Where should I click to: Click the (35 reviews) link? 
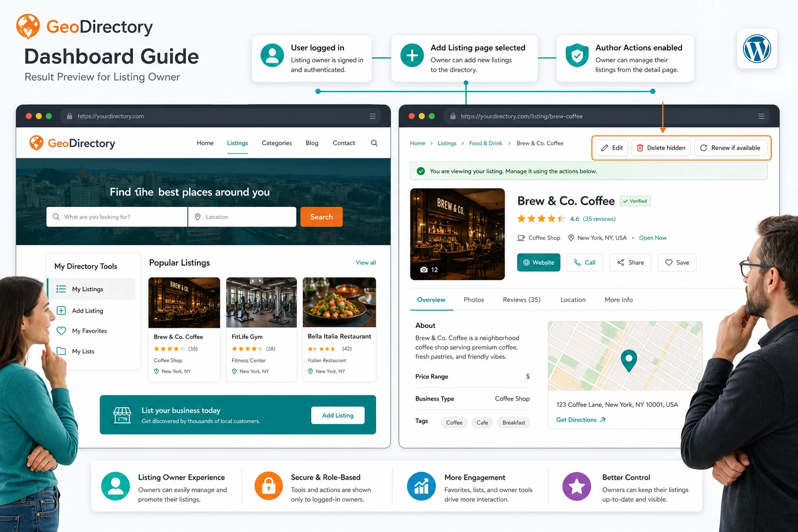click(x=599, y=219)
